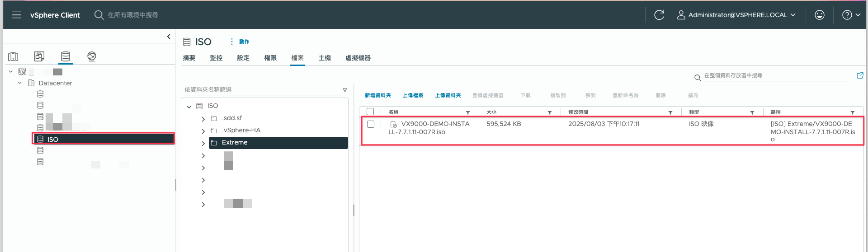868x252 pixels.
Task: Collapse the left navigation sidebar
Action: 169,37
